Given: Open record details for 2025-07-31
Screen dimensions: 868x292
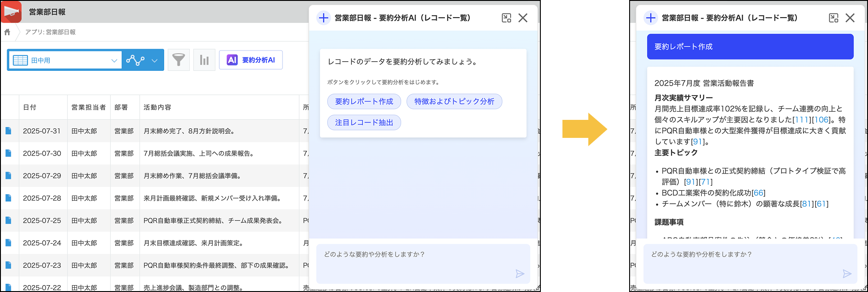Looking at the screenshot, I should (x=8, y=131).
